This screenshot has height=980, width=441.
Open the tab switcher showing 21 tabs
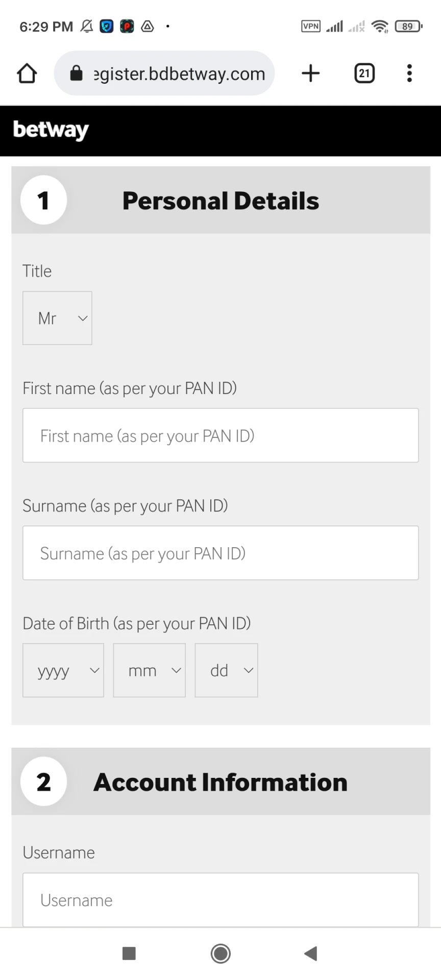tap(364, 73)
